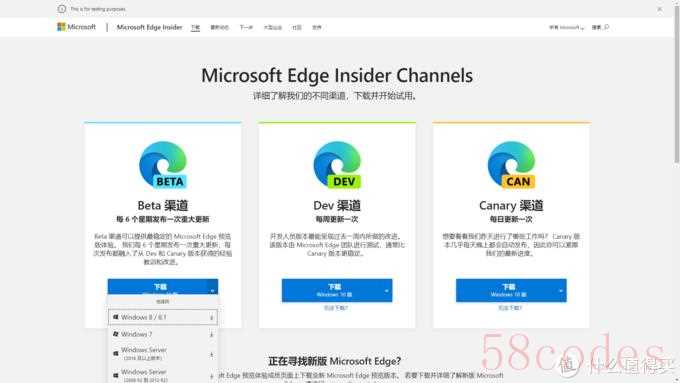Viewport: 680px width, 383px height.
Task: Click the Beta channel 下载 button
Action: [157, 287]
